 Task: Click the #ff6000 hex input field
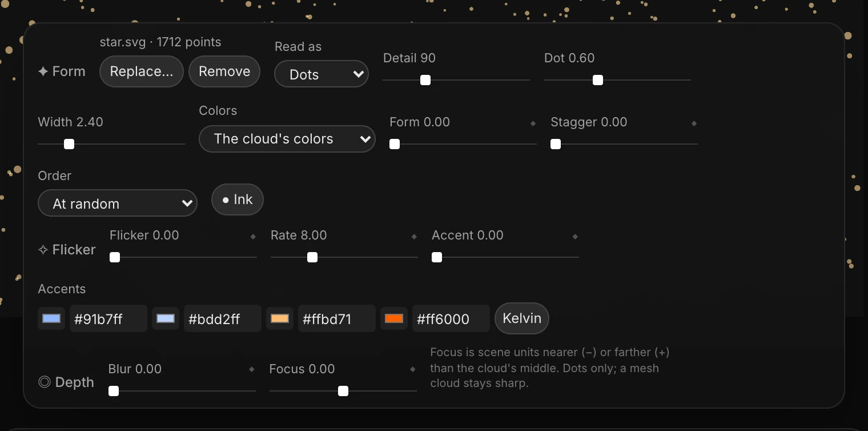click(451, 318)
